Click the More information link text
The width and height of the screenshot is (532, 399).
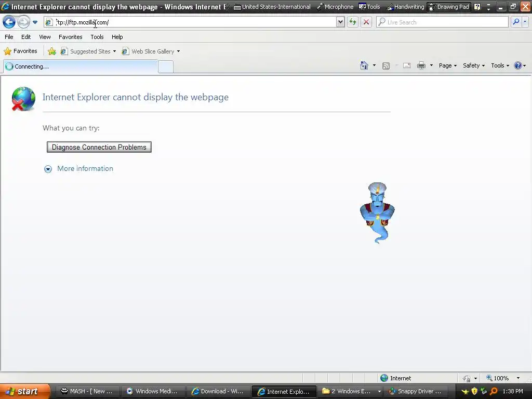(85, 168)
